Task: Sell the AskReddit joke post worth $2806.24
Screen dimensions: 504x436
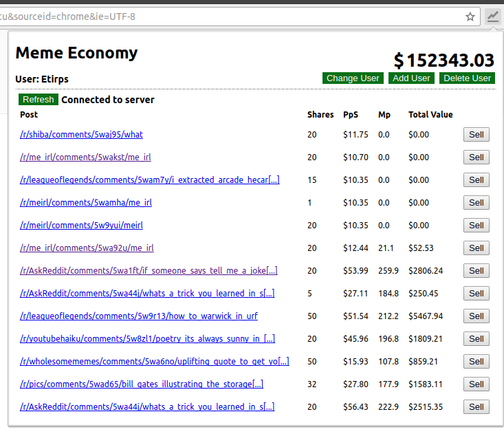Action: click(x=476, y=271)
